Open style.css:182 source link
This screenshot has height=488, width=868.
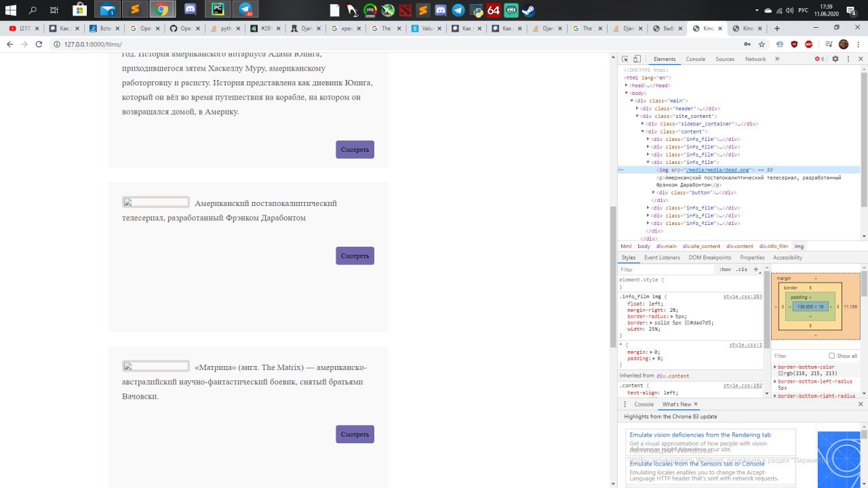click(743, 385)
